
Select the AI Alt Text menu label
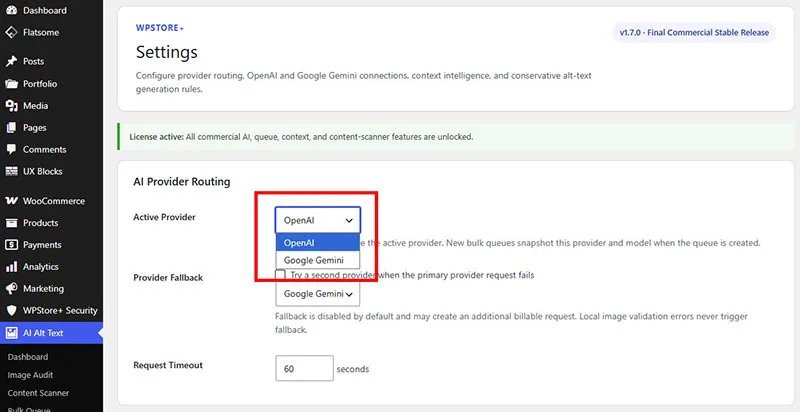[43, 333]
